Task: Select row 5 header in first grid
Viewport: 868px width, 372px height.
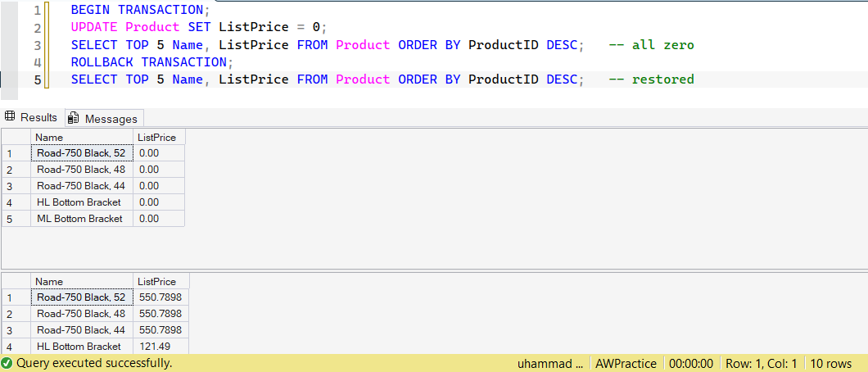Action: click(x=16, y=218)
